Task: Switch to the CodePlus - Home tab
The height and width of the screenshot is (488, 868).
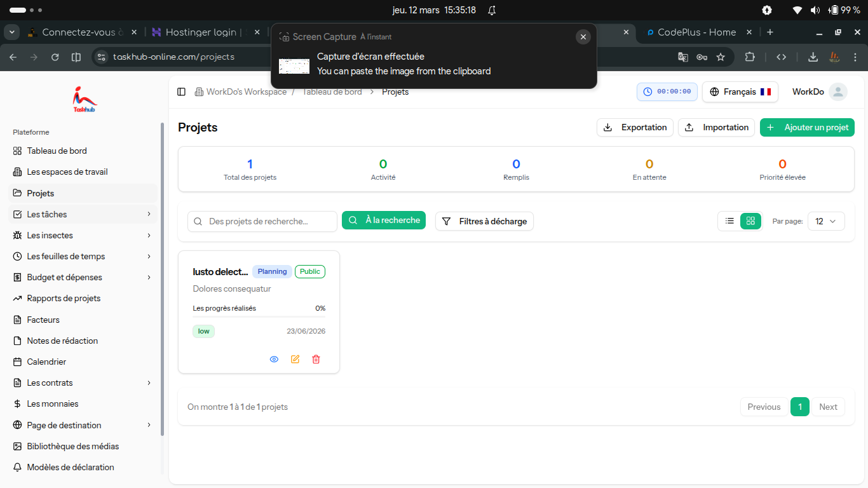Action: [x=696, y=32]
